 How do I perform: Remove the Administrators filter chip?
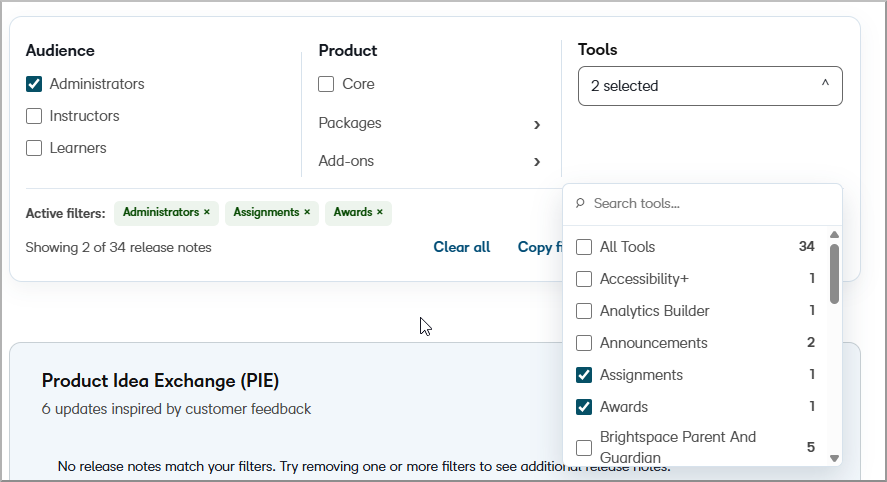pos(207,212)
